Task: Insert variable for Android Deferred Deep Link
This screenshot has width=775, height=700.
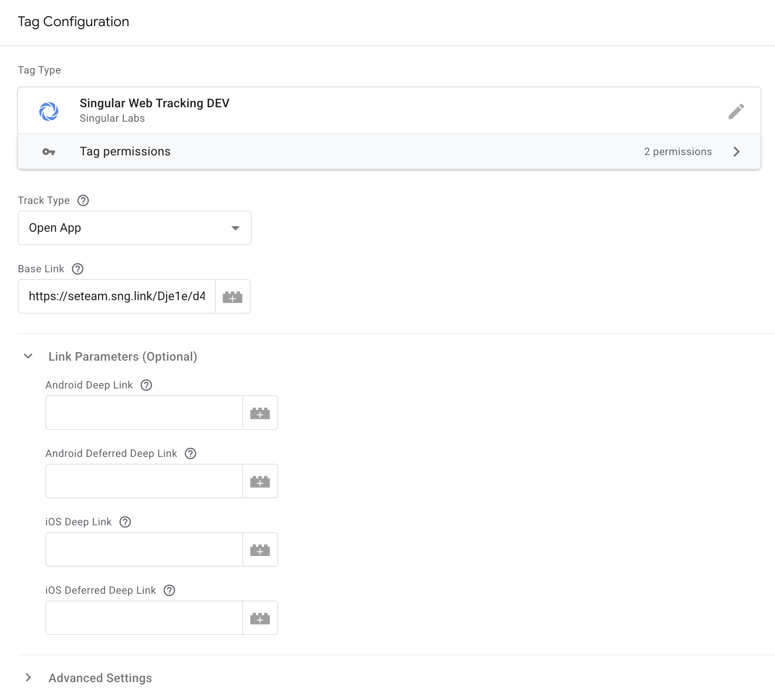Action: tap(260, 481)
